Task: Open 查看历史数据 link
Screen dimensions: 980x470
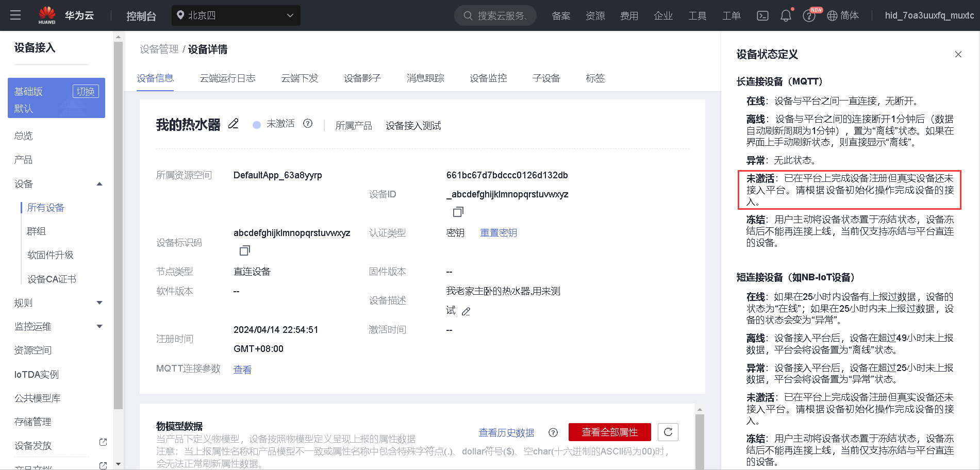Action: pos(506,432)
